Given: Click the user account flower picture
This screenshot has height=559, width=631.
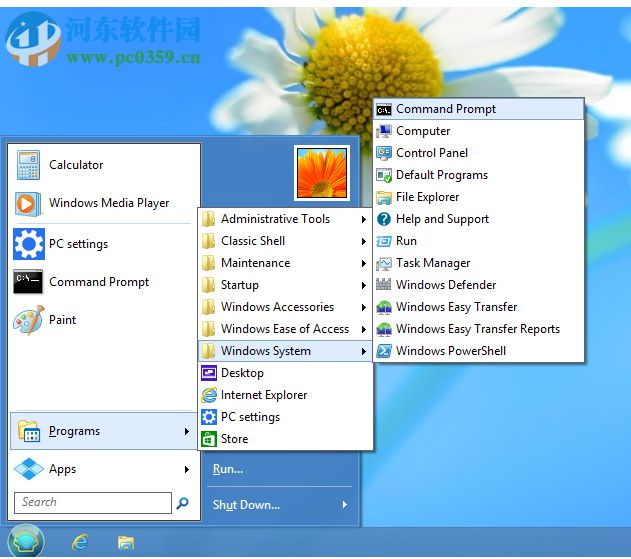Looking at the screenshot, I should [x=322, y=173].
